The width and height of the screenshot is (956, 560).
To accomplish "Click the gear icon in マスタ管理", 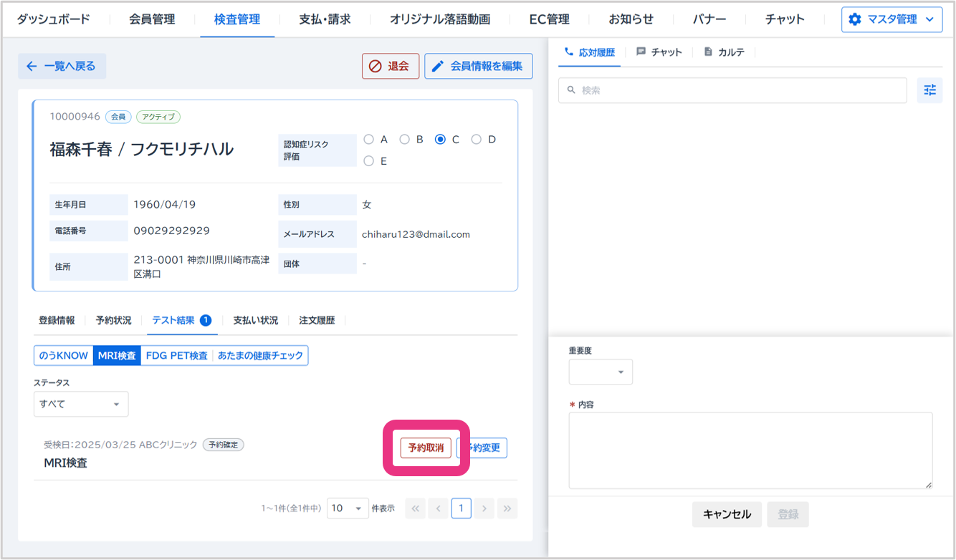I will pos(854,19).
